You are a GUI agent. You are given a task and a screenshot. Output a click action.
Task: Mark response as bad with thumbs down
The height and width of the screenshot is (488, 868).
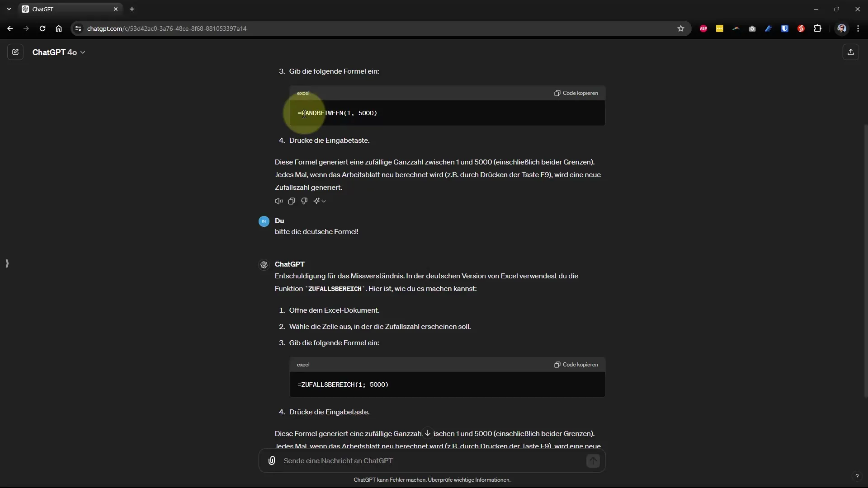(x=304, y=201)
